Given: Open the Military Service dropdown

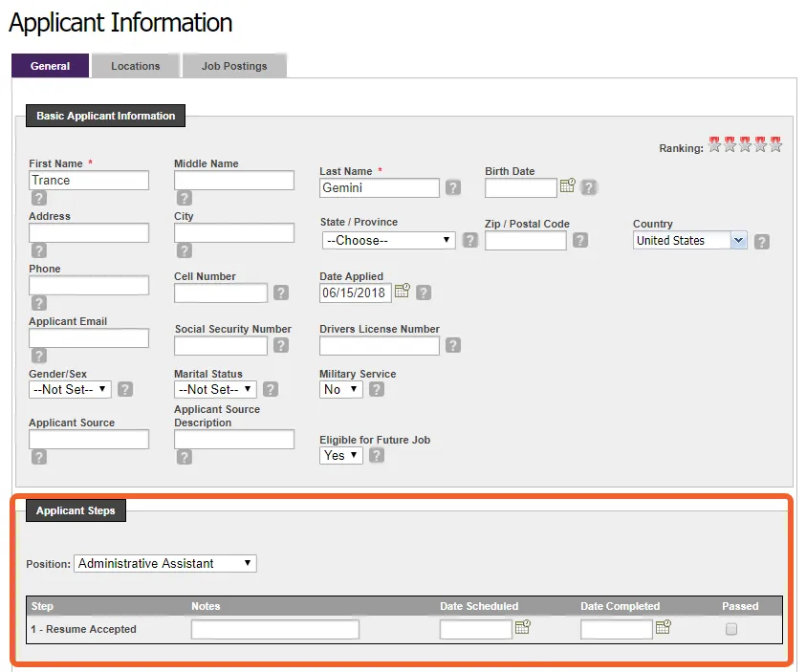Looking at the screenshot, I should 340,389.
